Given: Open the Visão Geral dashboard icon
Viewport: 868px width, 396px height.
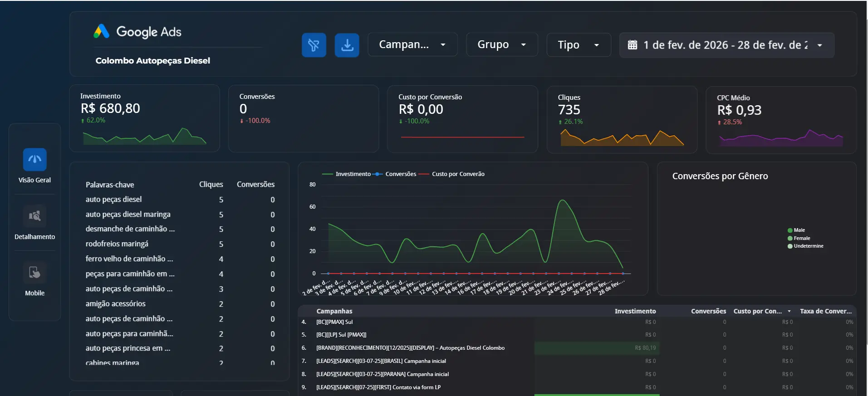Looking at the screenshot, I should tap(35, 160).
